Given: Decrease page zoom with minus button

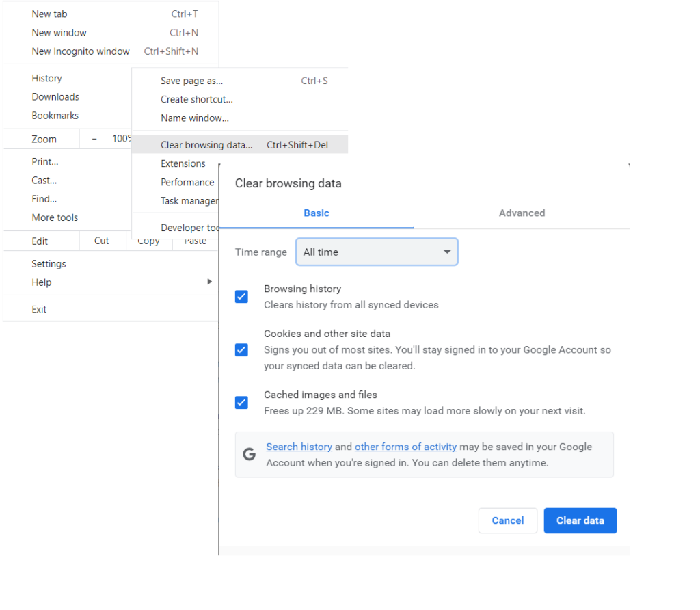Looking at the screenshot, I should click(x=94, y=138).
